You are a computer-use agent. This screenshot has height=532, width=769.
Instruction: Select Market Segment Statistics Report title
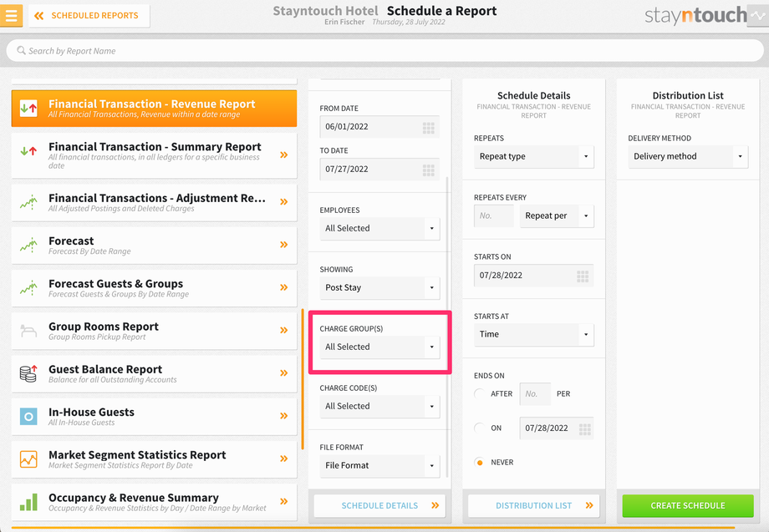coord(137,454)
